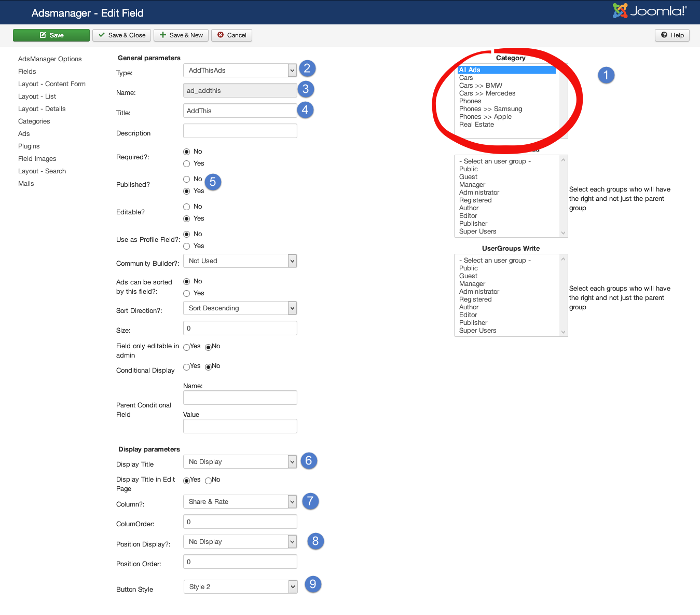Open the Type dropdown showing AddThisAds
The width and height of the screenshot is (700, 615).
click(240, 71)
